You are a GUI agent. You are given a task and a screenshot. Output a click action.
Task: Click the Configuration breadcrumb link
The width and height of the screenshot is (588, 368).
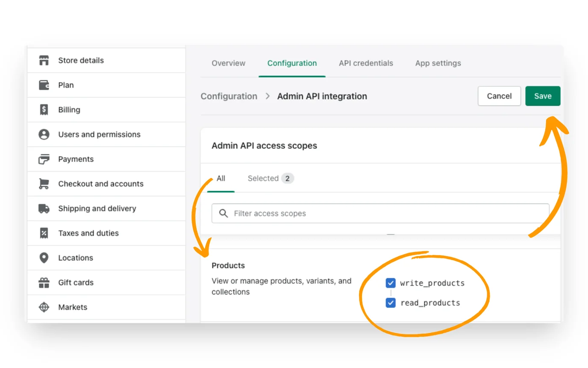(x=229, y=96)
